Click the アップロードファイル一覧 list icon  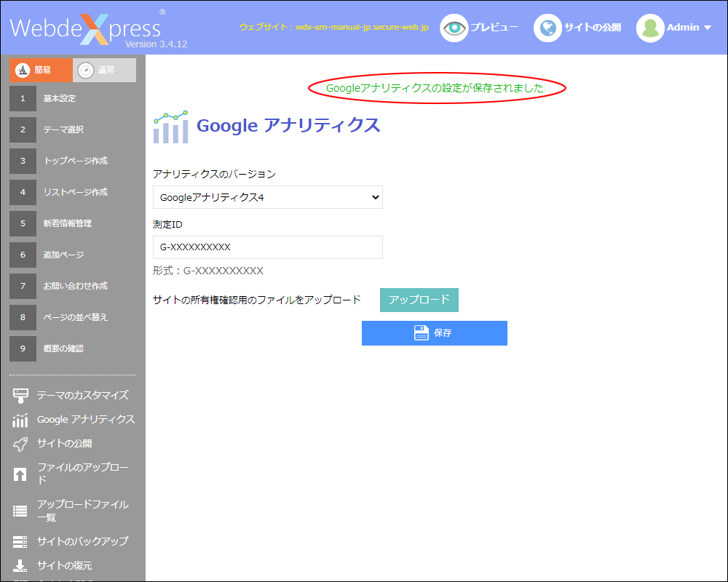click(x=20, y=511)
